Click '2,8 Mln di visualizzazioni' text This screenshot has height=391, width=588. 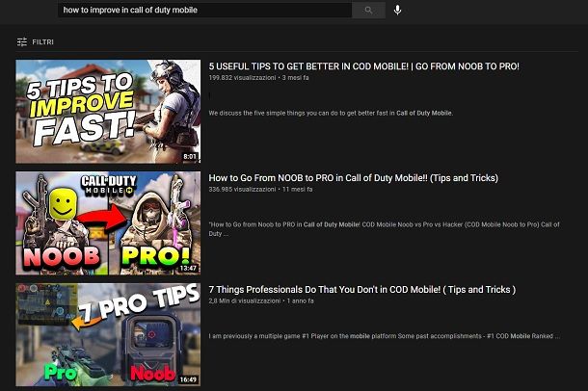click(x=245, y=300)
